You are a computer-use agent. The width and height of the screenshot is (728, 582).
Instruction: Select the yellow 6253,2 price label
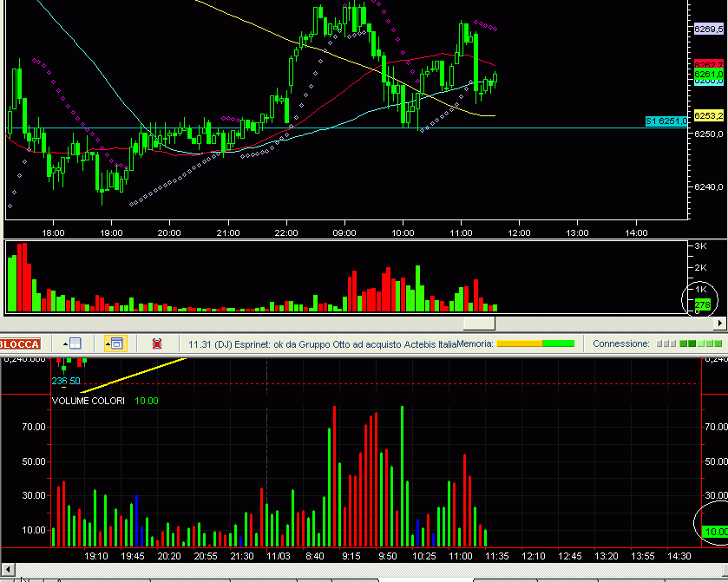click(x=709, y=114)
